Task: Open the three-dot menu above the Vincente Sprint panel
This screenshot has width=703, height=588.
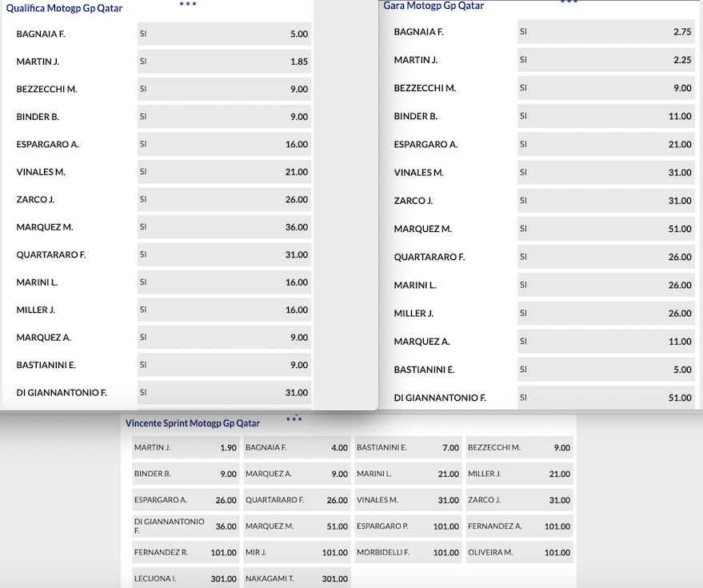Action: tap(294, 418)
